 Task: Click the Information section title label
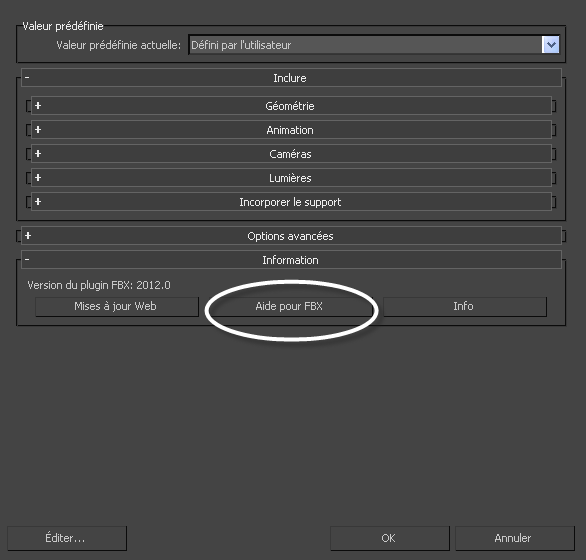tap(290, 260)
